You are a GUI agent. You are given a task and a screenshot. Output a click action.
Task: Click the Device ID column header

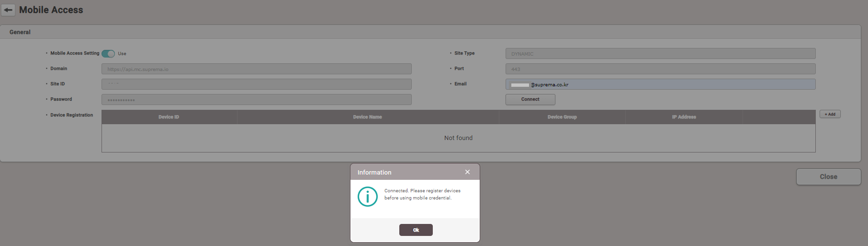point(169,117)
